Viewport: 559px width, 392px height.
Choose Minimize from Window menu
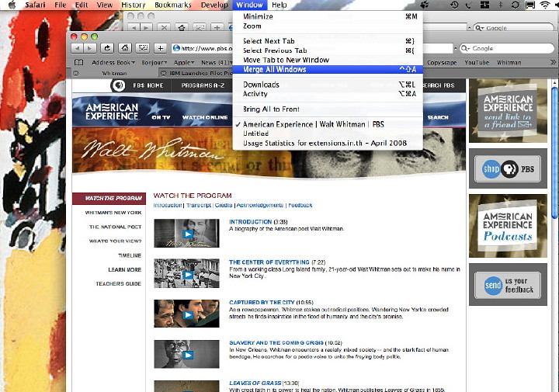point(328,16)
